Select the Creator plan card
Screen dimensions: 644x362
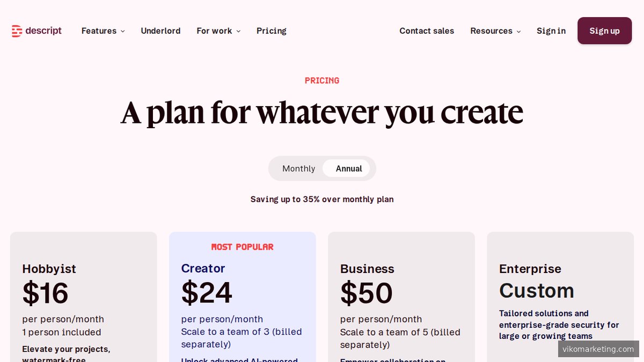[x=242, y=295]
